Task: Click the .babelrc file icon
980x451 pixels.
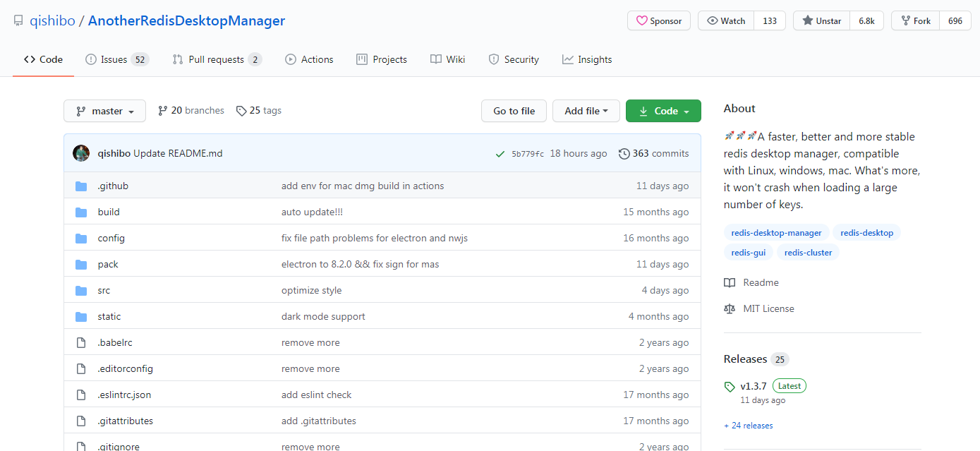Action: [81, 342]
